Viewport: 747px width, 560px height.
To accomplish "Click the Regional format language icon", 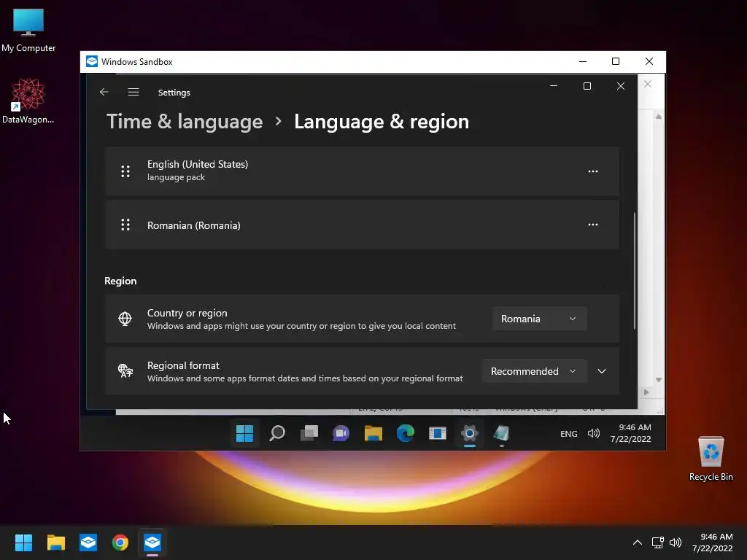I will tap(125, 371).
